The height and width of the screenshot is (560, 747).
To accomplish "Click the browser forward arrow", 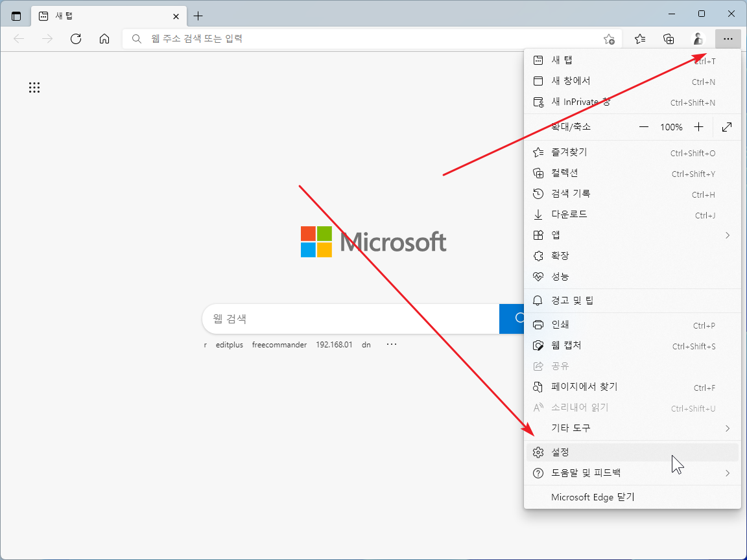I will click(47, 39).
